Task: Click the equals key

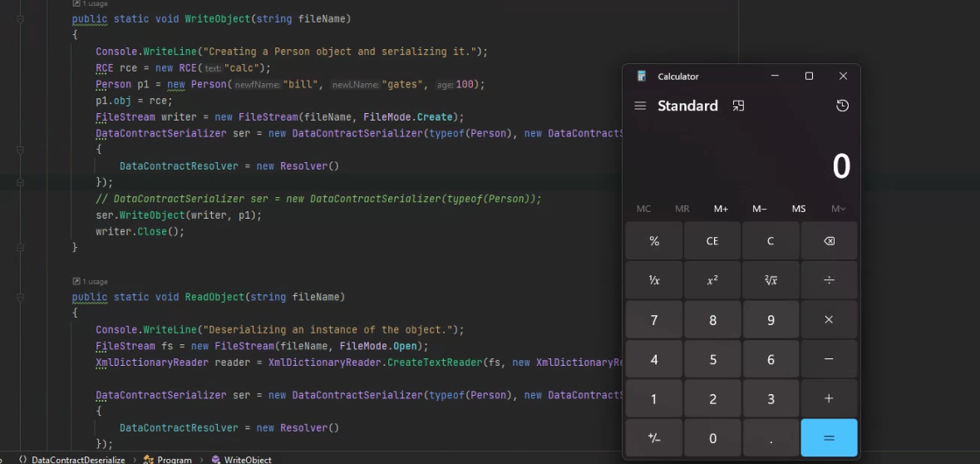Action: tap(829, 438)
